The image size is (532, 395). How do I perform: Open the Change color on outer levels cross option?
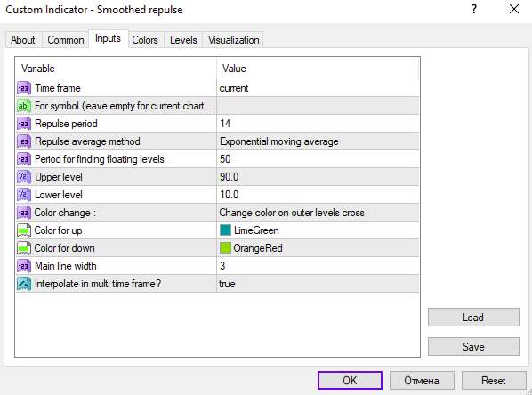click(x=318, y=213)
